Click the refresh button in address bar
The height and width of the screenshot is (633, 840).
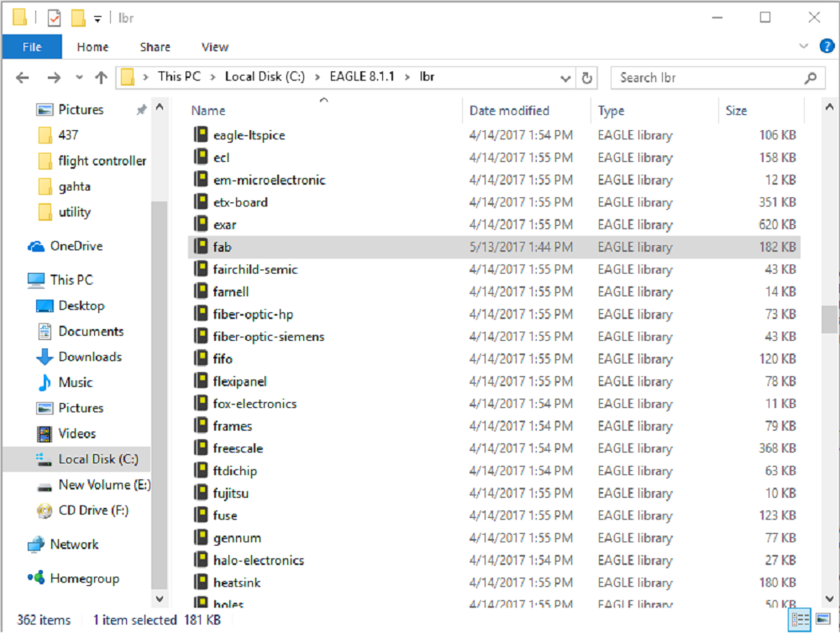(x=587, y=78)
